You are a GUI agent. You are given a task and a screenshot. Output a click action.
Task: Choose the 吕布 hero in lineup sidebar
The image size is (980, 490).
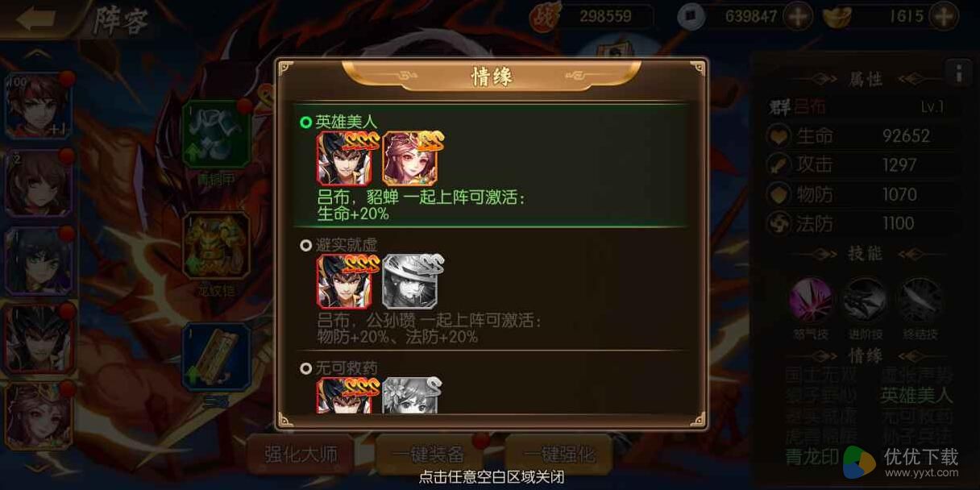tap(39, 337)
